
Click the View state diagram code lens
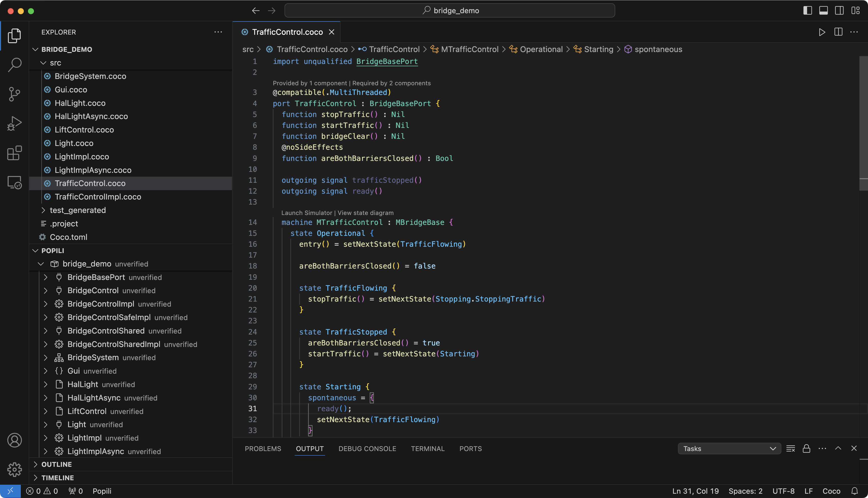tap(365, 213)
